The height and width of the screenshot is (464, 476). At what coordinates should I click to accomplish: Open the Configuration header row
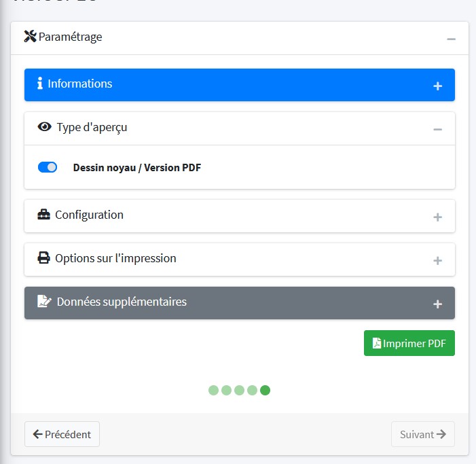240,216
